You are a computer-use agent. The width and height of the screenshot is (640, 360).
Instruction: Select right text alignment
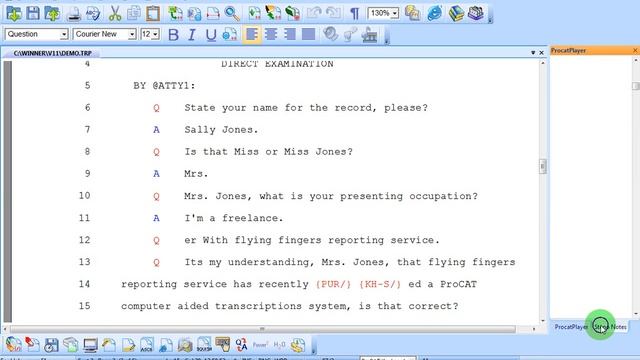tap(289, 35)
